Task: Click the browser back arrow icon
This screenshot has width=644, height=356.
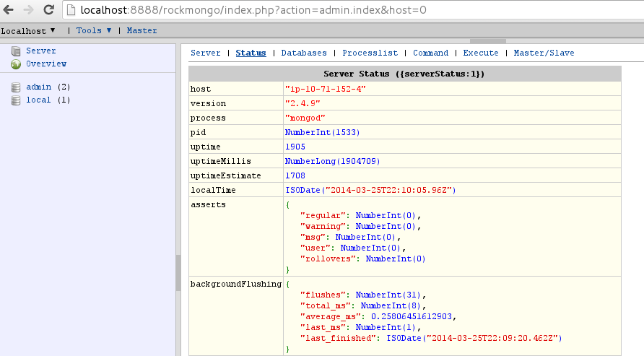Action: pos(8,9)
